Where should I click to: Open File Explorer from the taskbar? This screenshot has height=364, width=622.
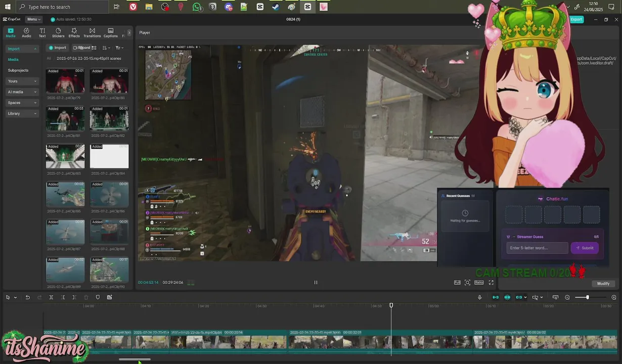click(x=149, y=7)
